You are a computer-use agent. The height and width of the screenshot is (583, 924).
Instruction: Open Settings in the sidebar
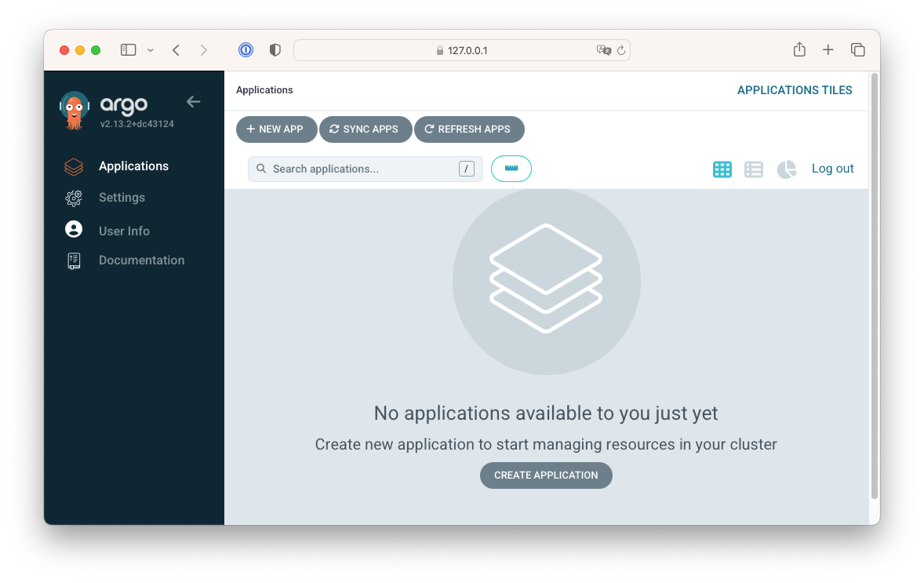[x=122, y=198]
